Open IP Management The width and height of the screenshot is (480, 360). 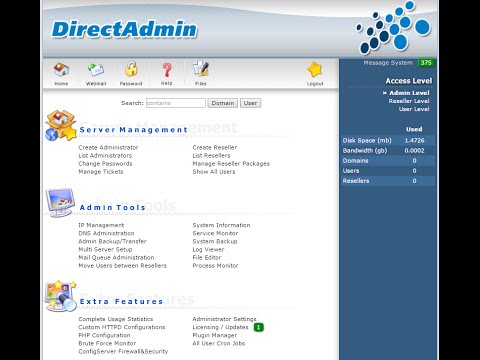[101, 225]
